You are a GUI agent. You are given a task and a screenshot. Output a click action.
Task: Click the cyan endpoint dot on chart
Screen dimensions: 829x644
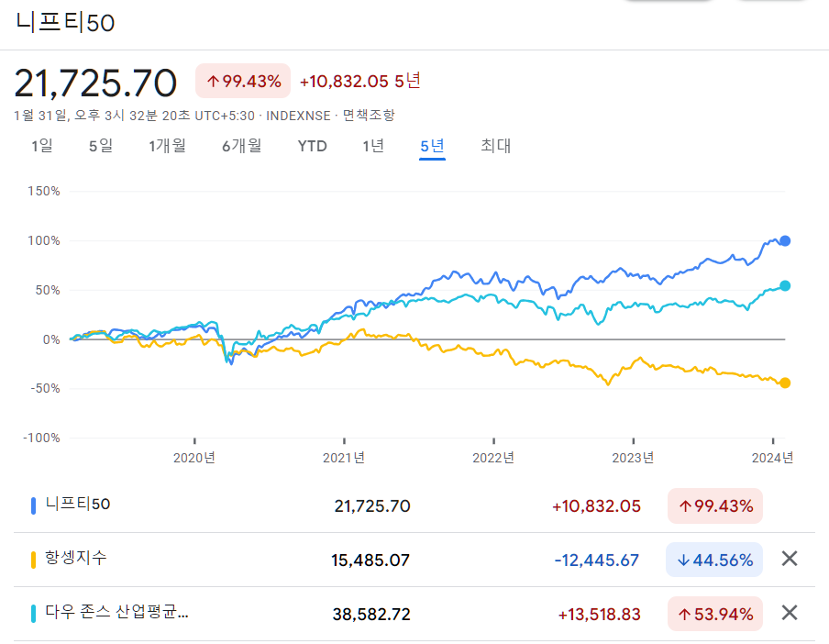pos(785,286)
